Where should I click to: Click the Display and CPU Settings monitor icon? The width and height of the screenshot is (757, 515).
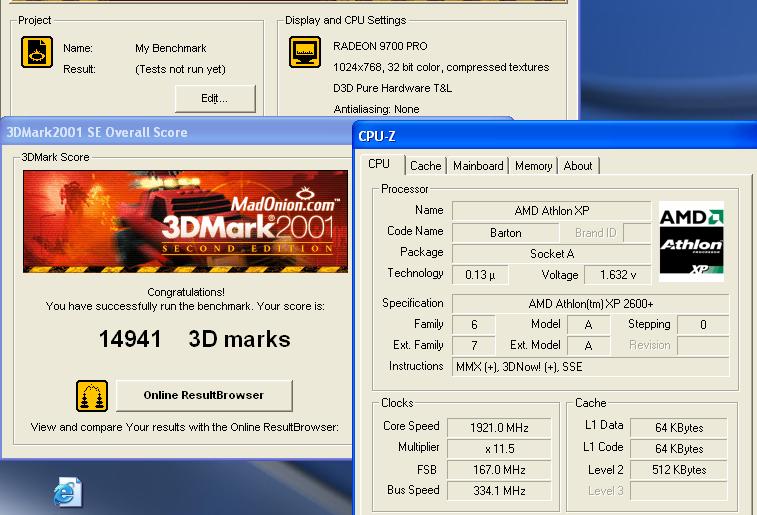coord(305,52)
